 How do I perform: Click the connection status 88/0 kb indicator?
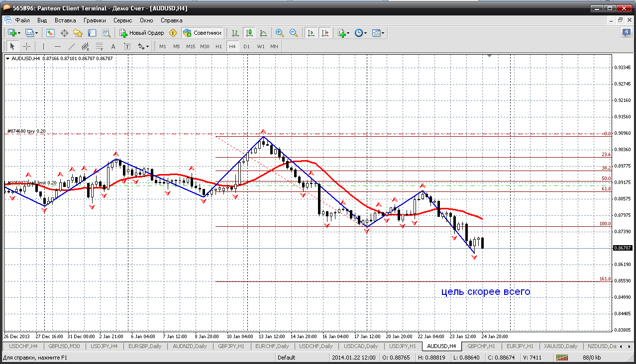(592, 357)
